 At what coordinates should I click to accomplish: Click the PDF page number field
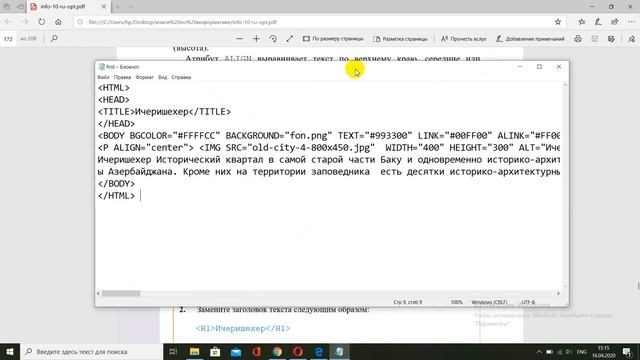(8, 39)
